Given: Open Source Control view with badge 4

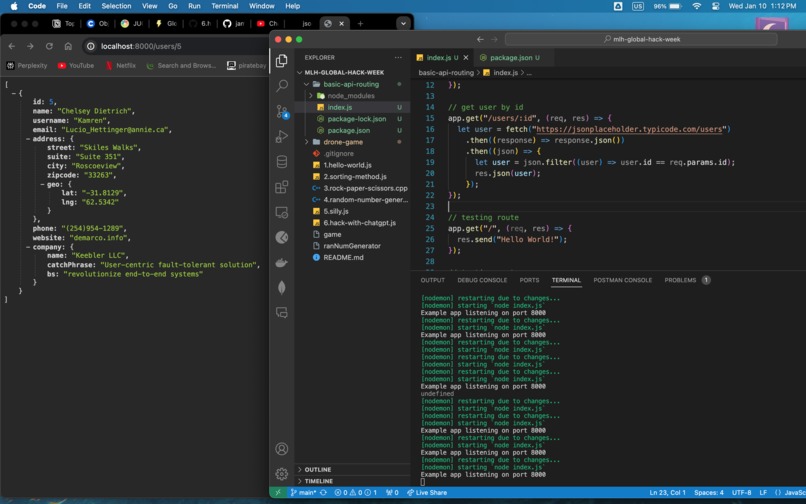Looking at the screenshot, I should coord(282,111).
